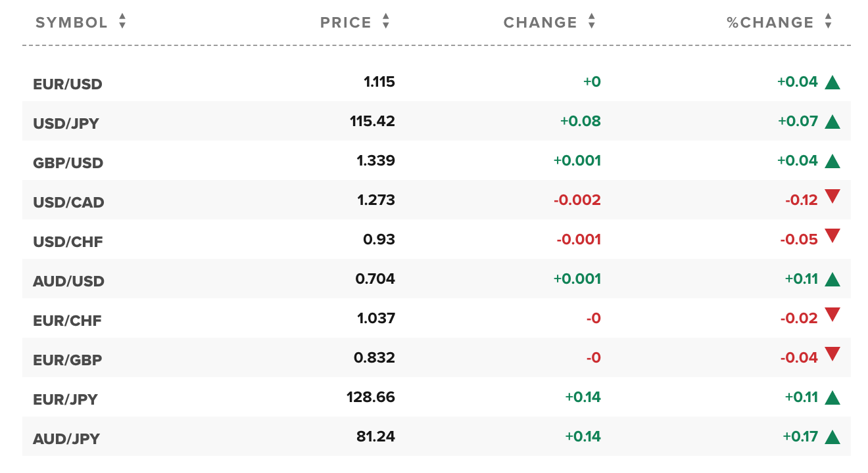This screenshot has width=868, height=473.
Task: Click green up triangle for AUD/JPY
Action: (832, 437)
